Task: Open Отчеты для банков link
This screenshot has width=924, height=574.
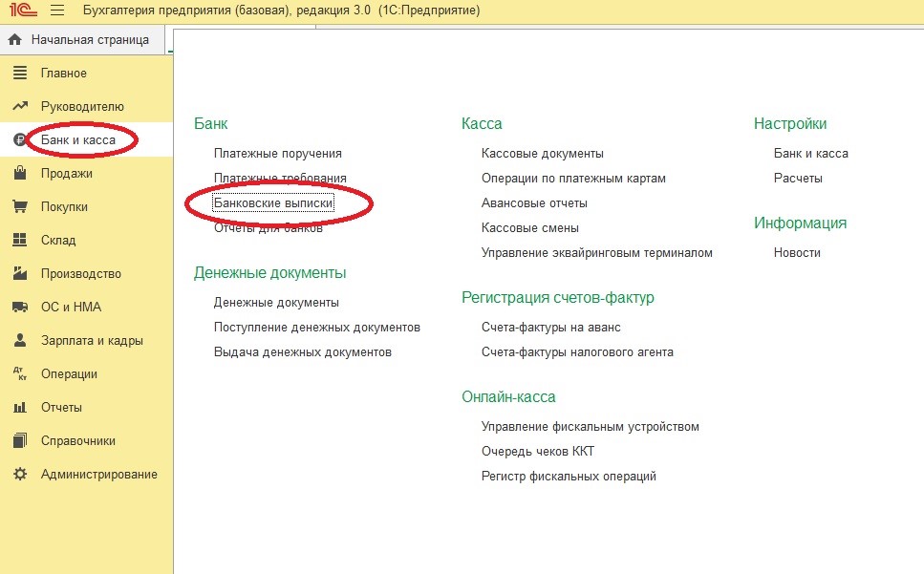Action: click(x=269, y=228)
